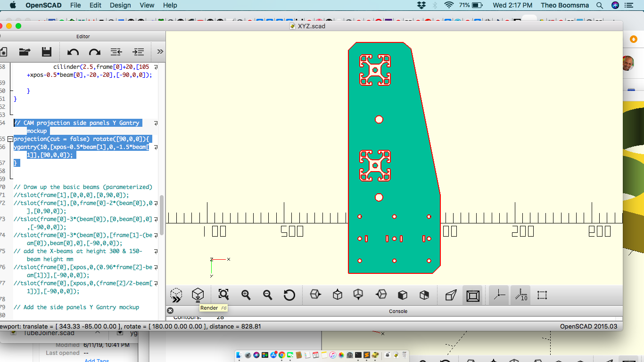
Task: Redo the edit in the Editor toolbar
Action: [95, 52]
